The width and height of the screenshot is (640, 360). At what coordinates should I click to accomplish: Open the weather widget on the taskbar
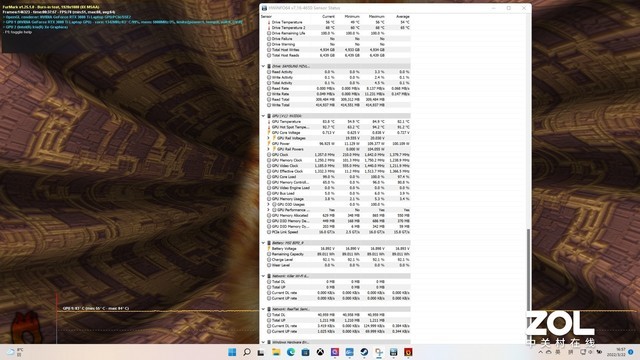coord(16,352)
